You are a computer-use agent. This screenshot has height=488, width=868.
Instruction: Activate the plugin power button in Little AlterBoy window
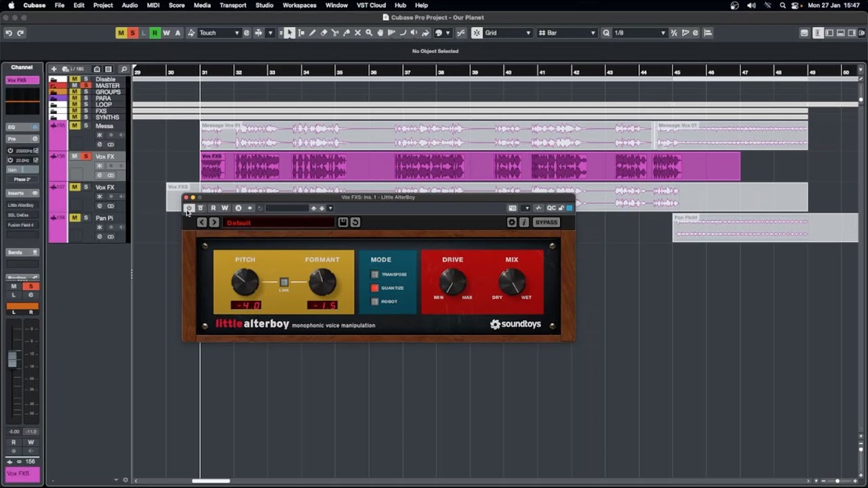click(189, 208)
